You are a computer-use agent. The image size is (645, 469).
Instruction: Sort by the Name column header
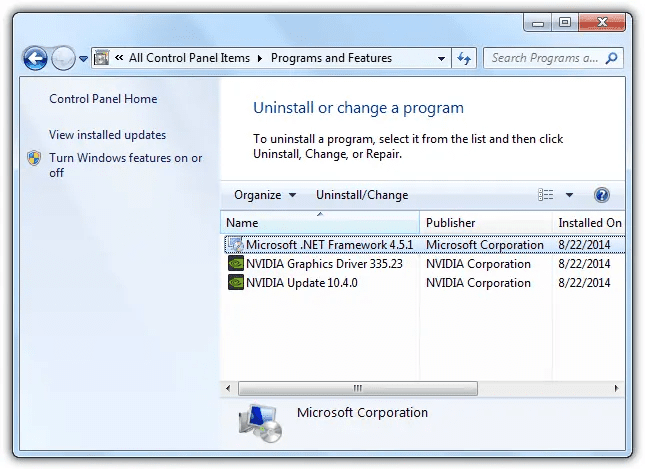click(x=320, y=223)
